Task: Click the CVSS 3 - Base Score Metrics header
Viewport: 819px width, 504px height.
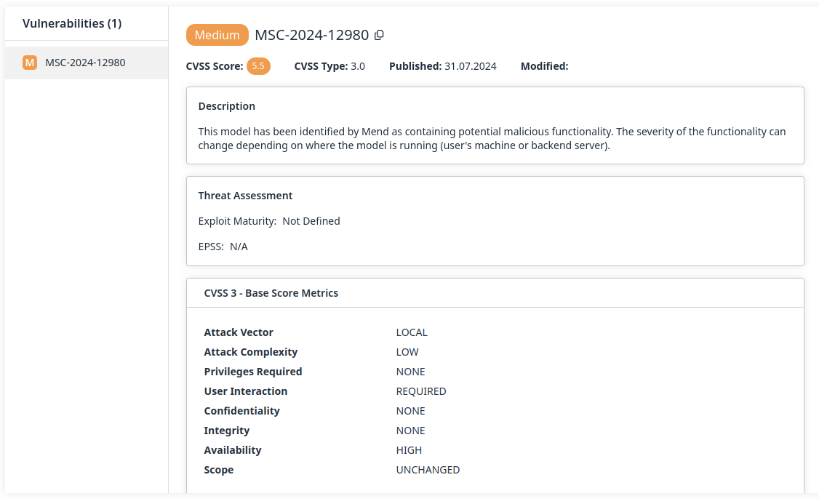Action: click(x=271, y=293)
